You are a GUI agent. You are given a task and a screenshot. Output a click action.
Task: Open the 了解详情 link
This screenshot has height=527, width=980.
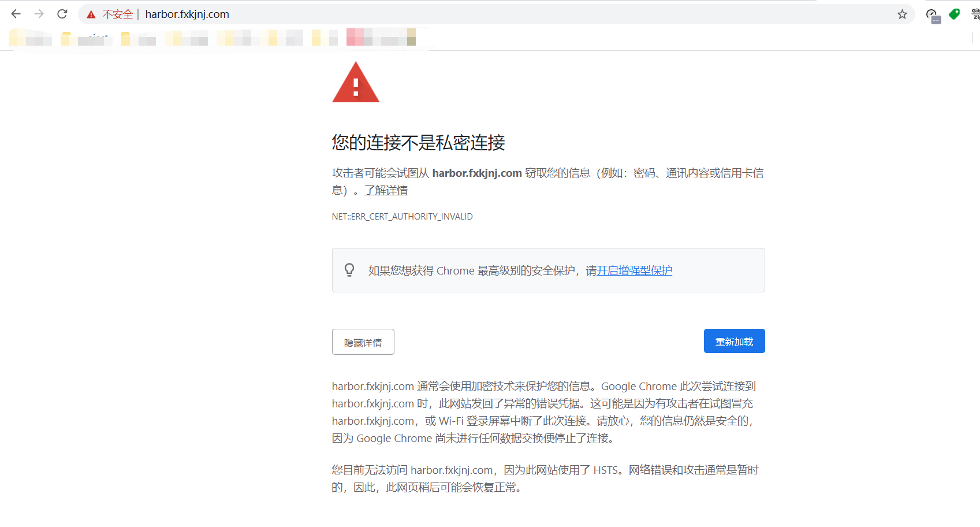tap(386, 190)
